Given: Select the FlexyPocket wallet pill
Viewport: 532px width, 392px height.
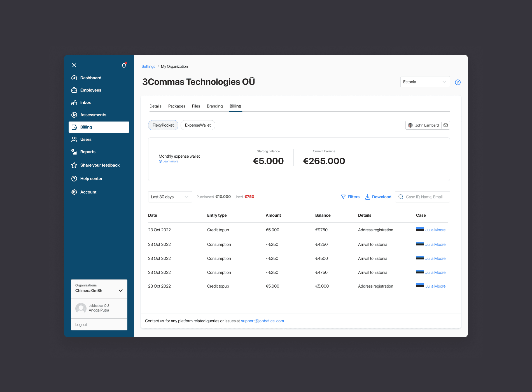Looking at the screenshot, I should coord(163,125).
